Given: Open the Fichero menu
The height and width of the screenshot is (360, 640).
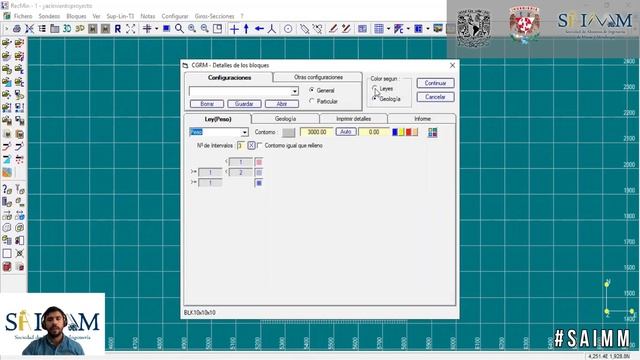Looking at the screenshot, I should pos(23,16).
